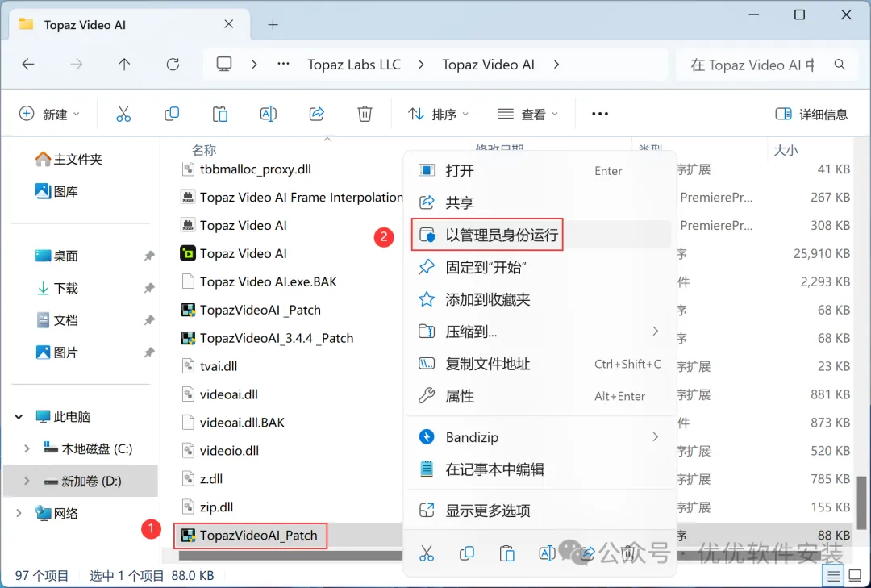Open 主文件夹 in navigation pane
The image size is (871, 588).
pyautogui.click(x=69, y=160)
